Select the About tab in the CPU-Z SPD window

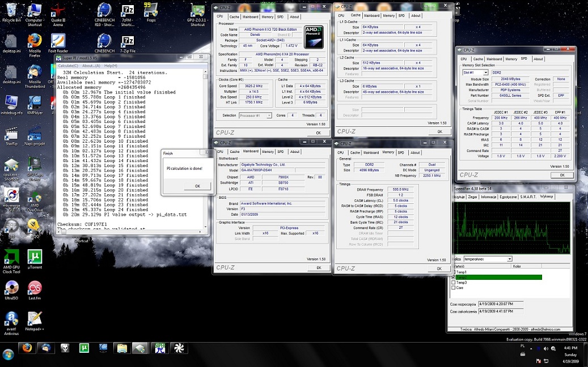click(x=539, y=59)
